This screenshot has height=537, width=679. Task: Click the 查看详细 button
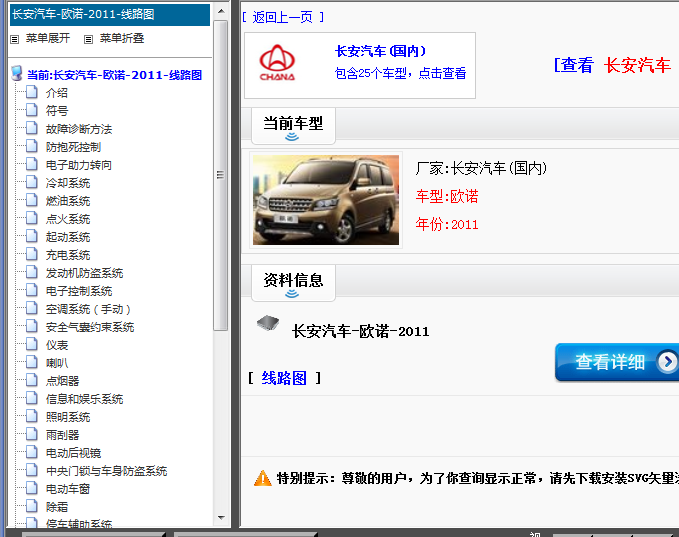coord(617,362)
